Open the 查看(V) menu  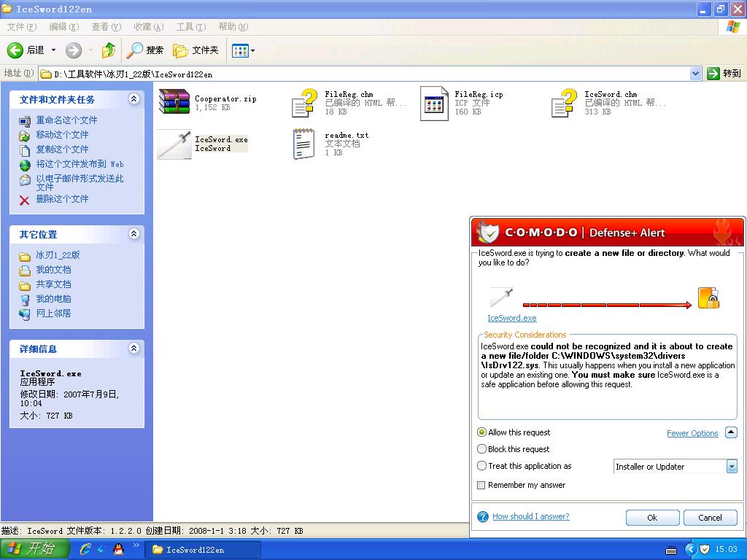[107, 27]
